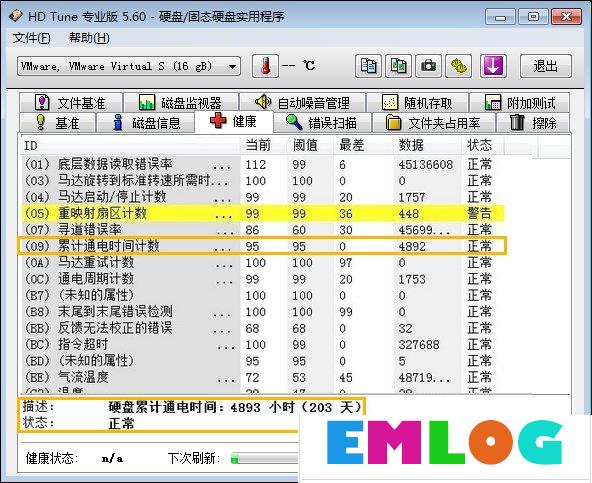
Task: Click the 下次刷新 progress bar
Action: [x=265, y=459]
